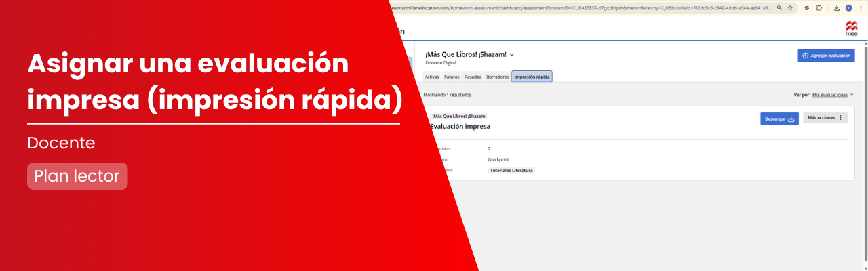Viewport: 868px width, 271px height.
Task: Click the strikethrough S extension icon
Action: [806, 8]
